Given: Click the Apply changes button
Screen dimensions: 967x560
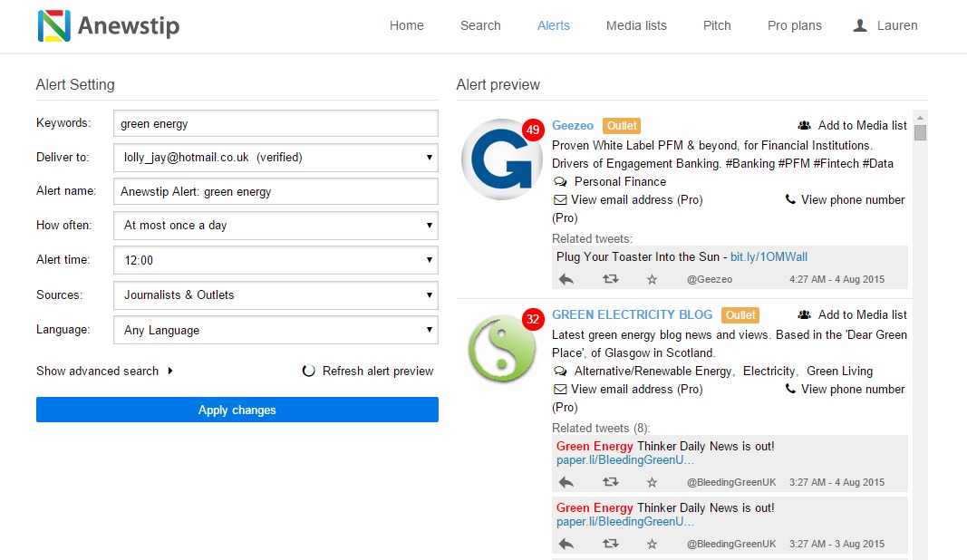Looking at the screenshot, I should 237,410.
